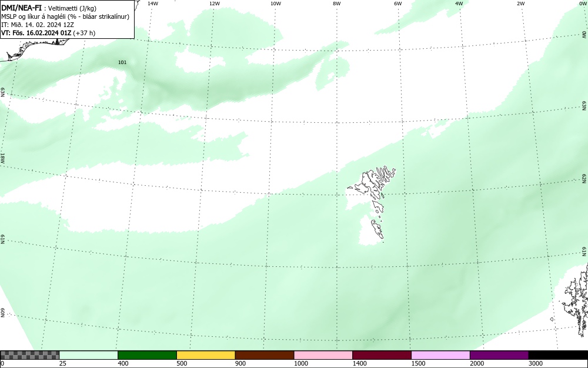Image resolution: width=588 pixels, height=368 pixels.
Task: Click the legend value 400
Action: [123, 363]
